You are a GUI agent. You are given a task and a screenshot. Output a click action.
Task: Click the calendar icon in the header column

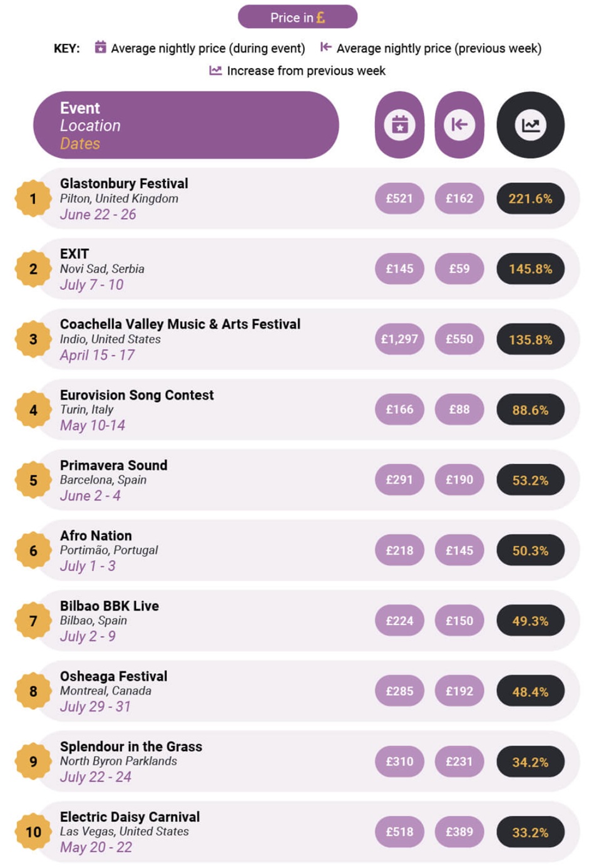click(399, 125)
